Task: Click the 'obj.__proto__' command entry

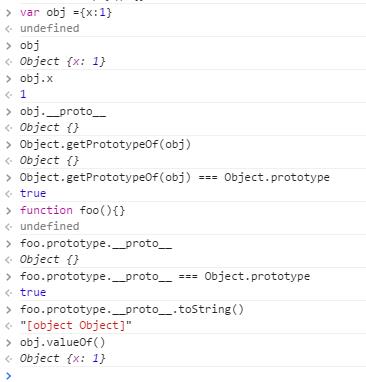Action: point(63,112)
